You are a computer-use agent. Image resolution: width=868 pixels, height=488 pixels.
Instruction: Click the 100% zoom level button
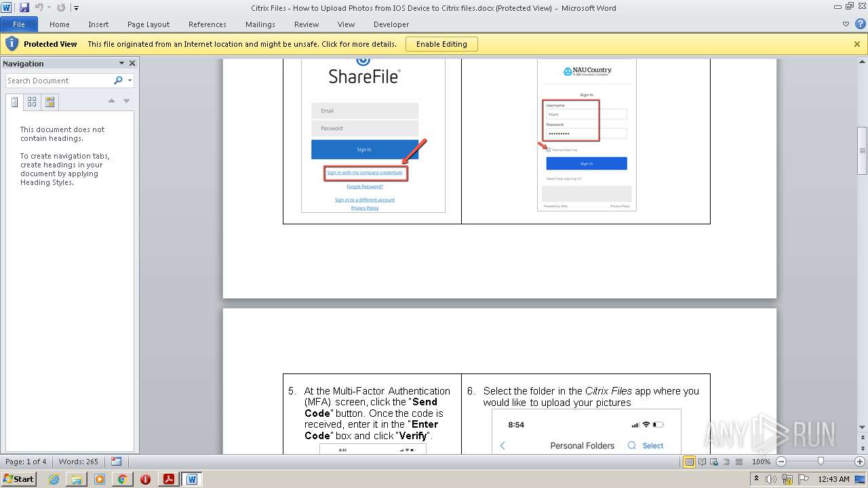(x=761, y=462)
